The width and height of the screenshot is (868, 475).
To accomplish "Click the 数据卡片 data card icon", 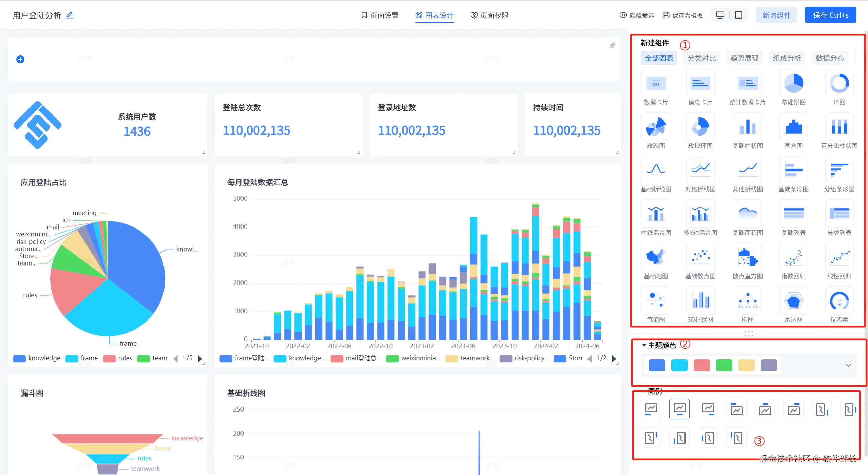I will (x=655, y=84).
